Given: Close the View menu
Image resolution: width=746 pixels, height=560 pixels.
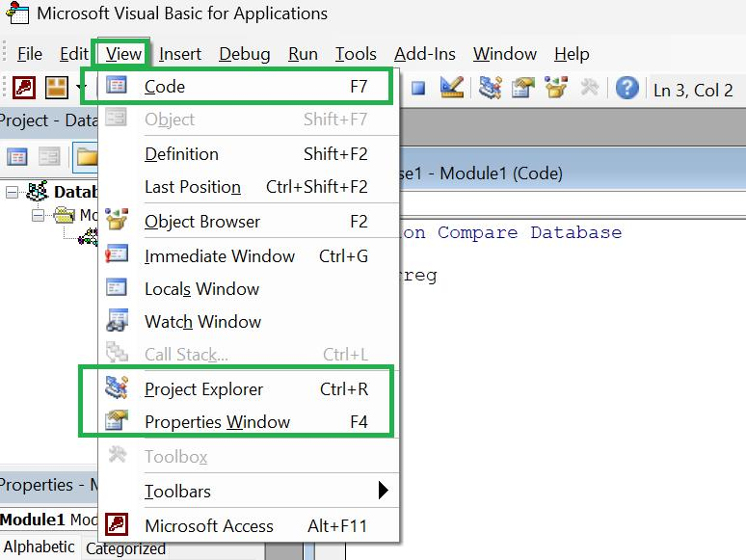Looking at the screenshot, I should point(123,54).
